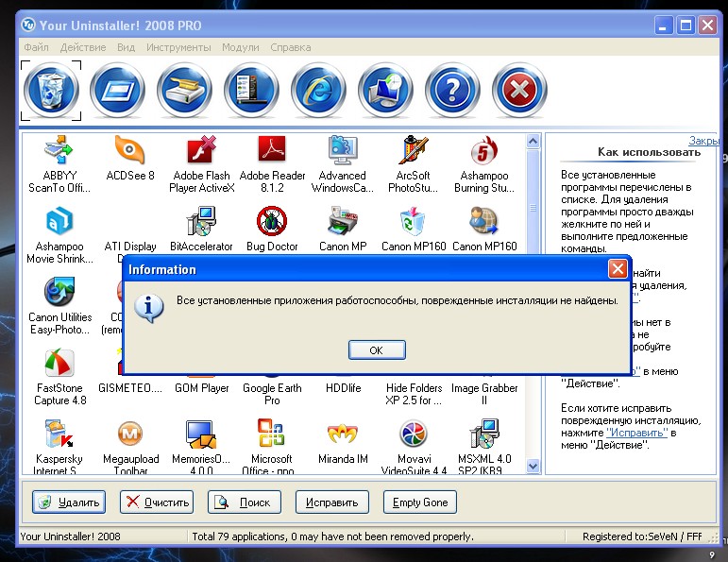The image size is (728, 562).
Task: Open the start-up manager toolbar icon
Action: 251,90
